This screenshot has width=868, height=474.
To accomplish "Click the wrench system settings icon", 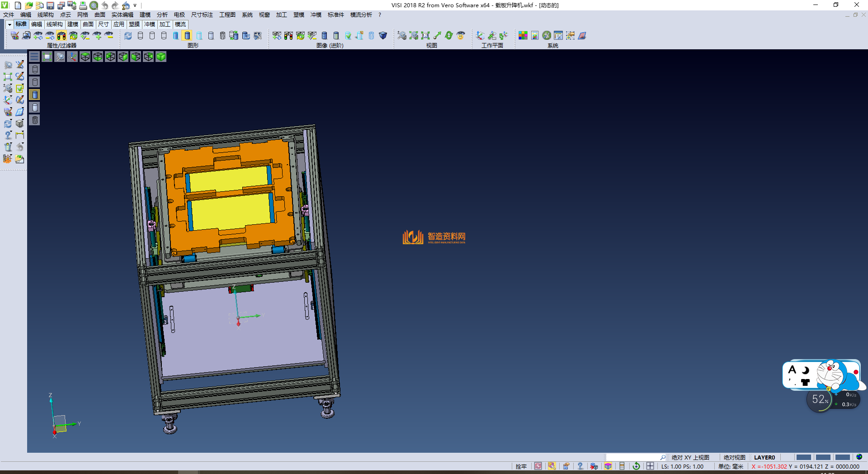I will point(547,35).
